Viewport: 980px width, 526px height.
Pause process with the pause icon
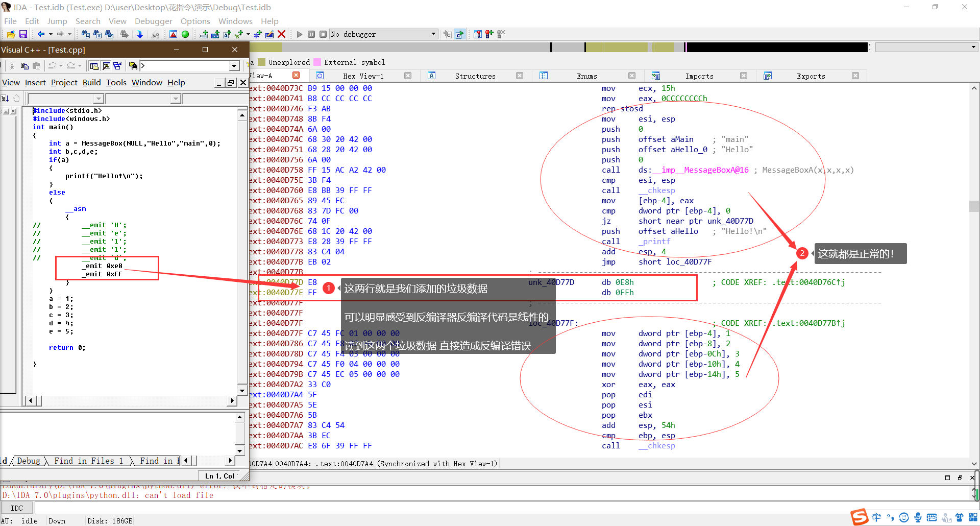pos(311,34)
